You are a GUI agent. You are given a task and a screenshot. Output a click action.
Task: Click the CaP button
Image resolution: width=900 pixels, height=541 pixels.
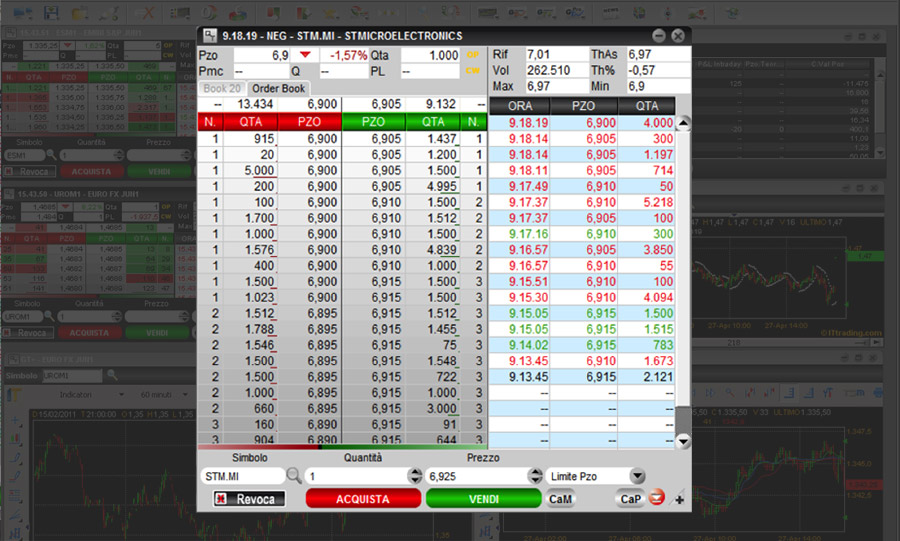point(630,498)
